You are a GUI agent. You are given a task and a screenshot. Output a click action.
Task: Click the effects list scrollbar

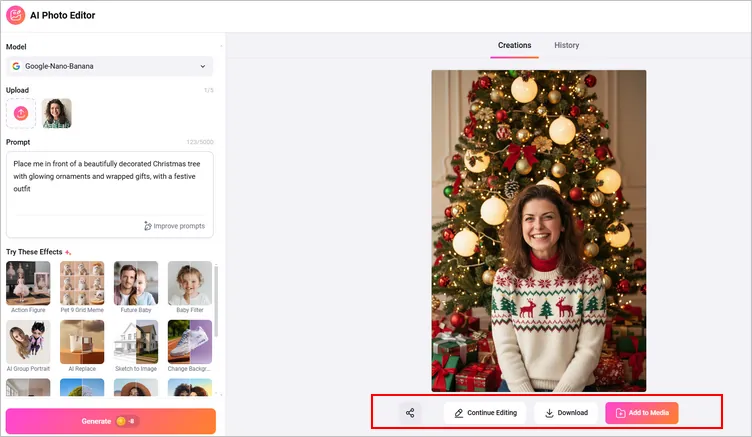[216, 301]
